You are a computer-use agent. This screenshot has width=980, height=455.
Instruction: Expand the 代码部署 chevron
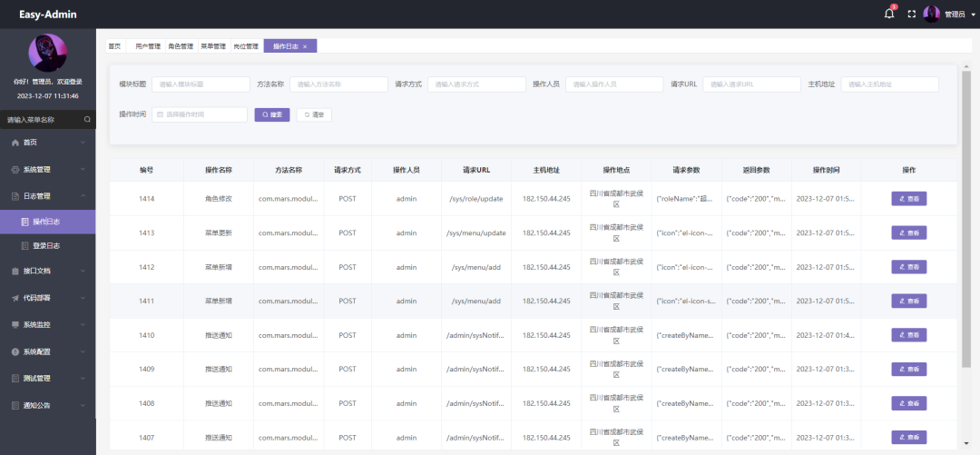(x=83, y=298)
